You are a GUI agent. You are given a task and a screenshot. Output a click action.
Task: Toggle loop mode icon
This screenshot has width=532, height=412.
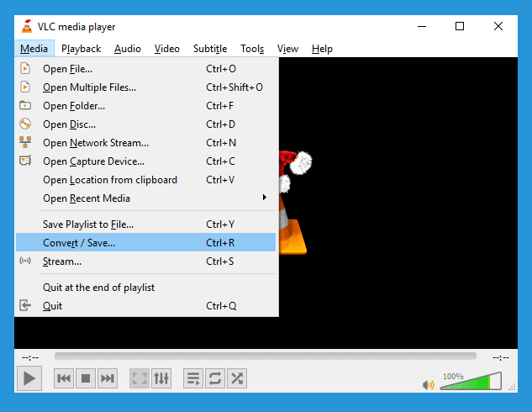pyautogui.click(x=215, y=378)
